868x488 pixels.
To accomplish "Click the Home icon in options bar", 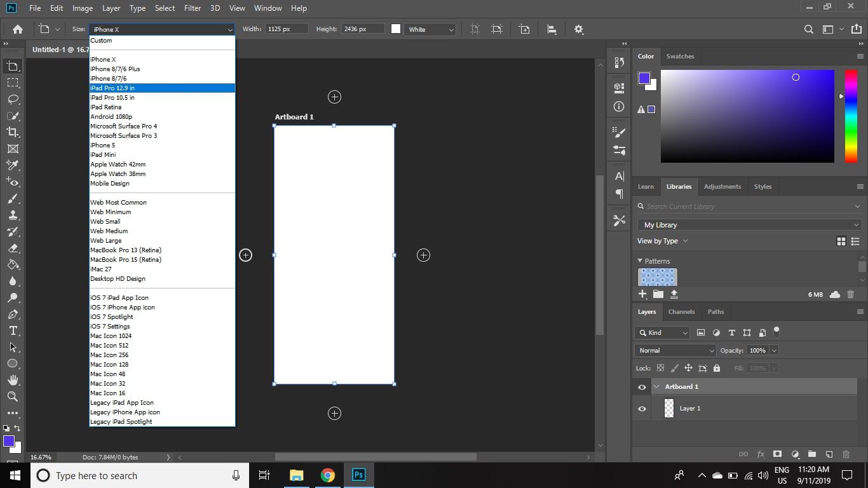I will click(18, 29).
